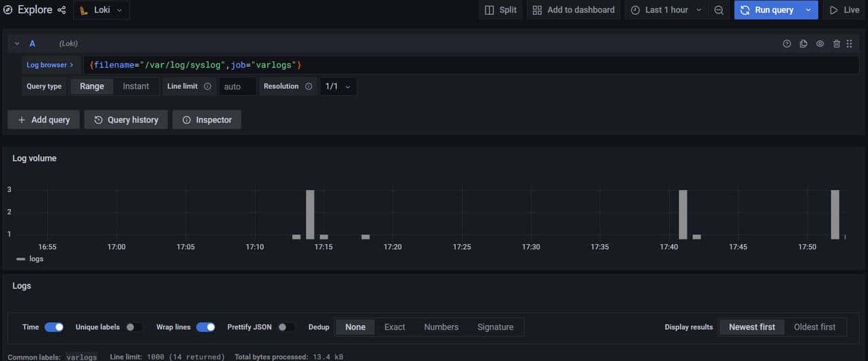The width and height of the screenshot is (868, 361).
Task: Enable Unique labels switch
Action: [x=134, y=327]
